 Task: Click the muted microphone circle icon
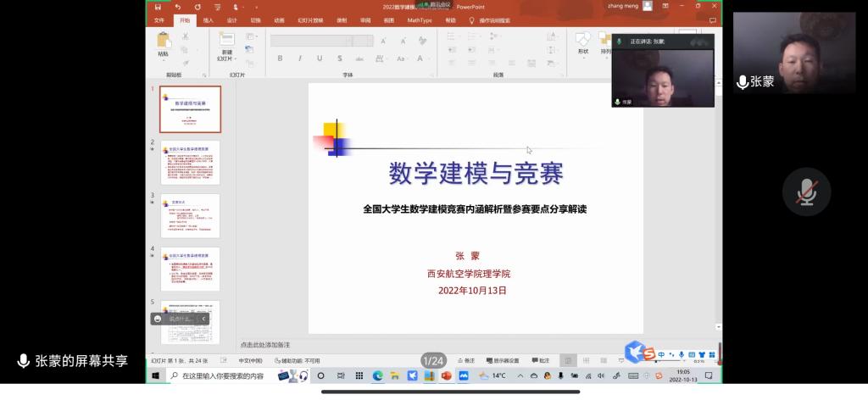pos(806,192)
